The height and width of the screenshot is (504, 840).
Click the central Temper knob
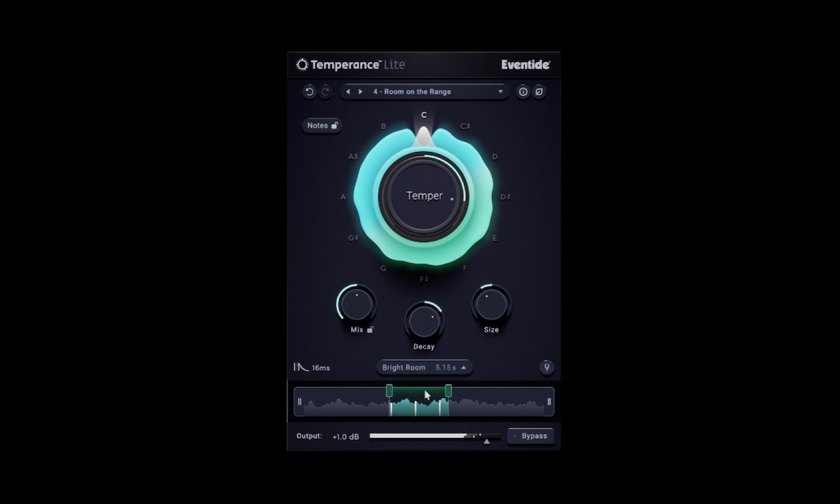point(424,196)
